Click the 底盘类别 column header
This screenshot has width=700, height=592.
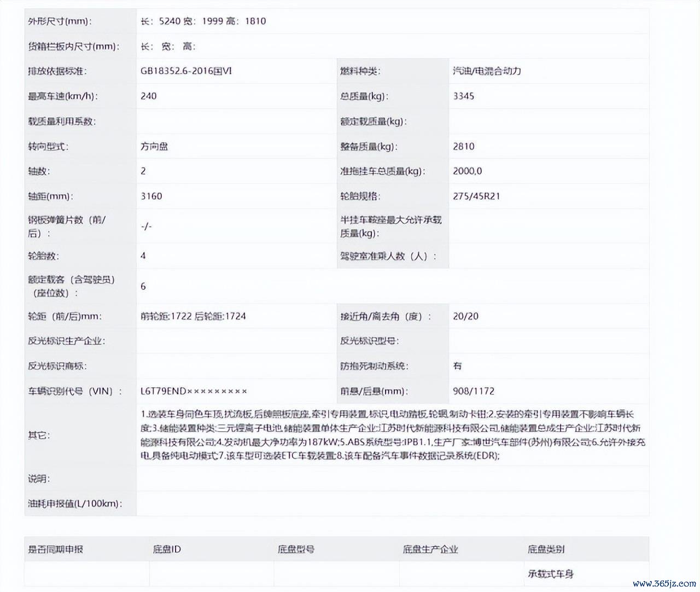546,549
